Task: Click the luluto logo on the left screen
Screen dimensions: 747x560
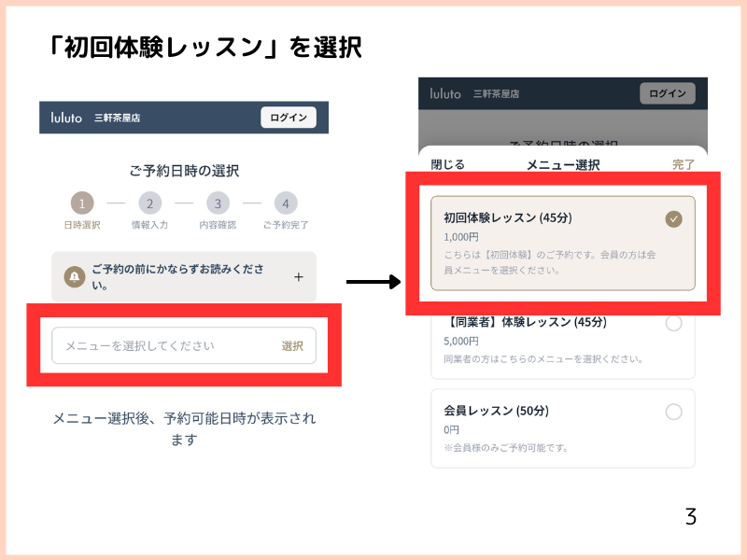Action: (x=65, y=117)
